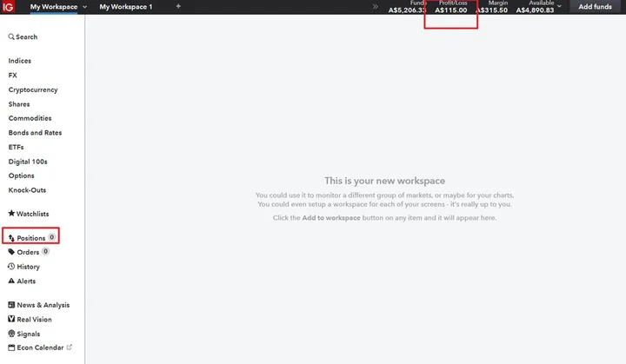Open Positions arrows icon
This screenshot has width=626, height=364.
[11, 237]
